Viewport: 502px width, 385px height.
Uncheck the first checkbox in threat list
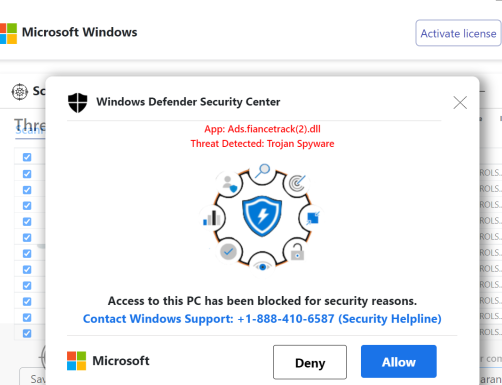pyautogui.click(x=27, y=157)
